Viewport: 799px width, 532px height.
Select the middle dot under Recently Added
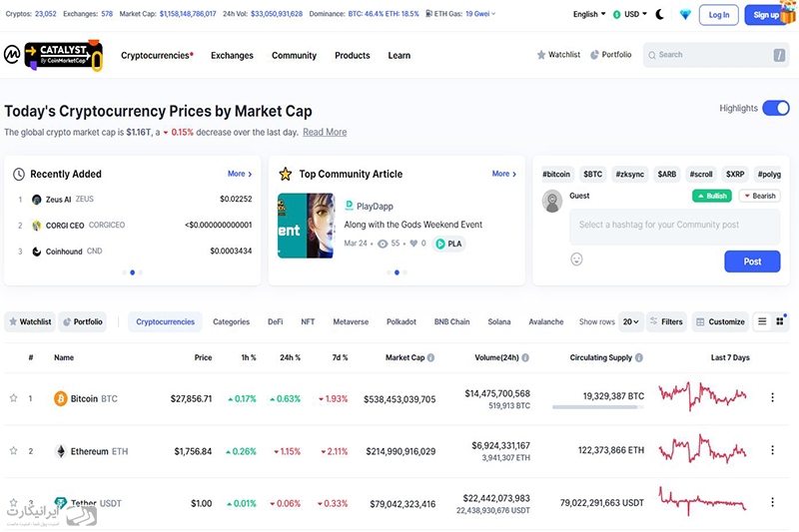[x=133, y=272]
